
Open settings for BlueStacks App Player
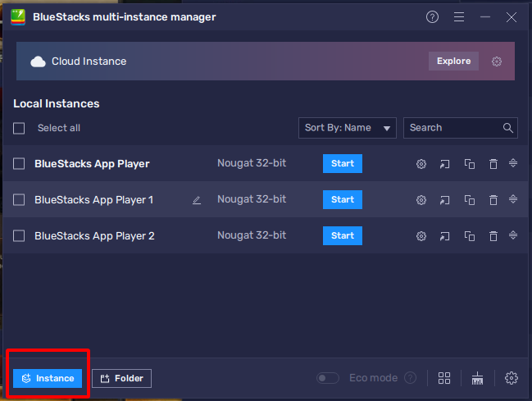point(421,164)
